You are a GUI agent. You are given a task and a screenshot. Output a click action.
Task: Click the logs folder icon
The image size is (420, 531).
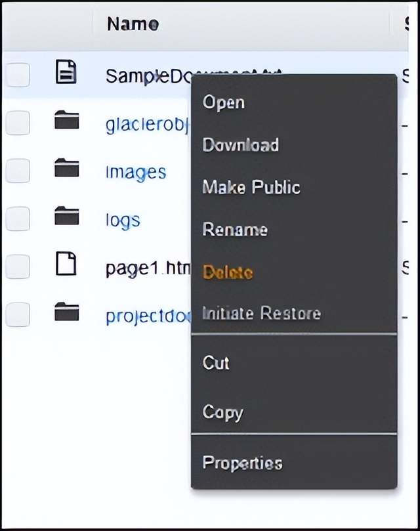coord(66,217)
